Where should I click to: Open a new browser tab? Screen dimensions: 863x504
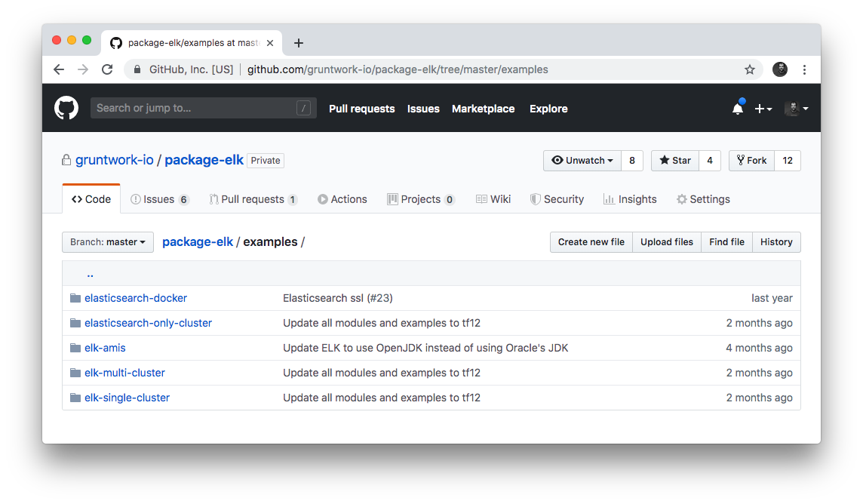point(299,43)
